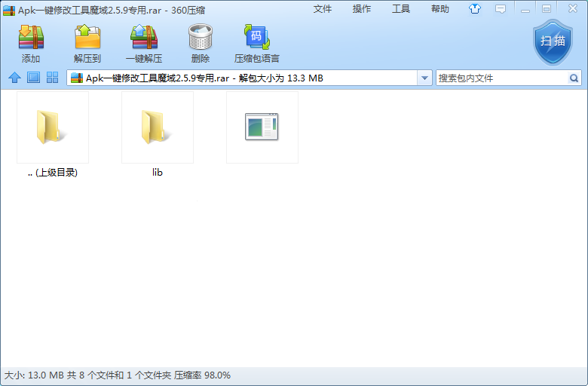Maximize the 360压缩 window
The width and height of the screenshot is (588, 386).
pyautogui.click(x=547, y=9)
